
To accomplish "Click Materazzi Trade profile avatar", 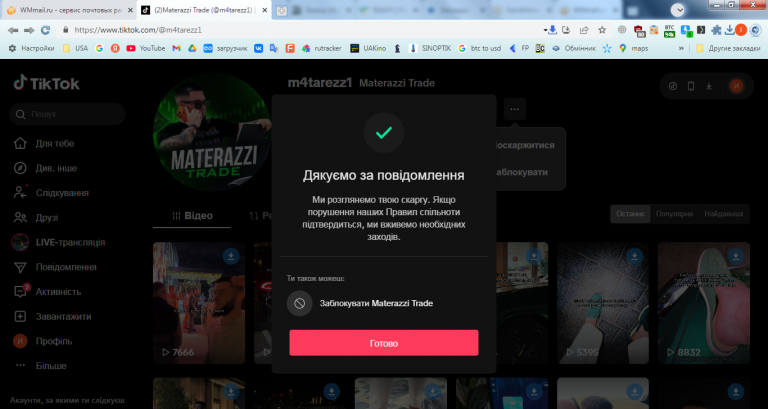I will coord(212,132).
